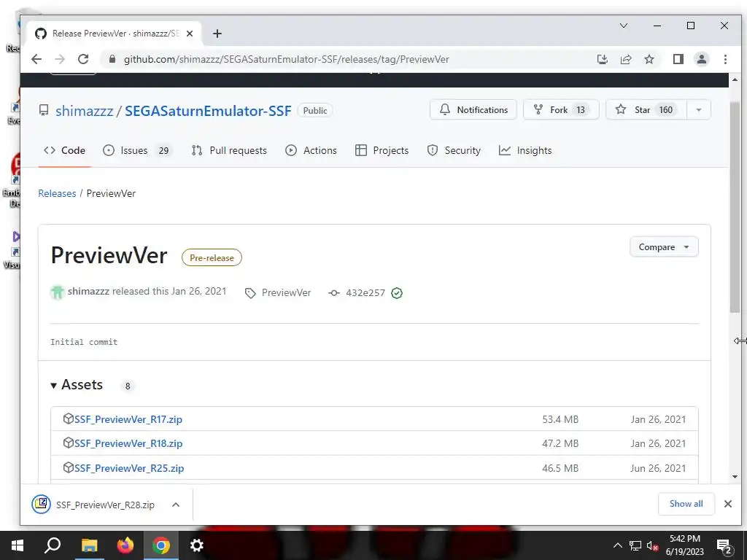Click the Notifications button
747x560 pixels.
(473, 109)
